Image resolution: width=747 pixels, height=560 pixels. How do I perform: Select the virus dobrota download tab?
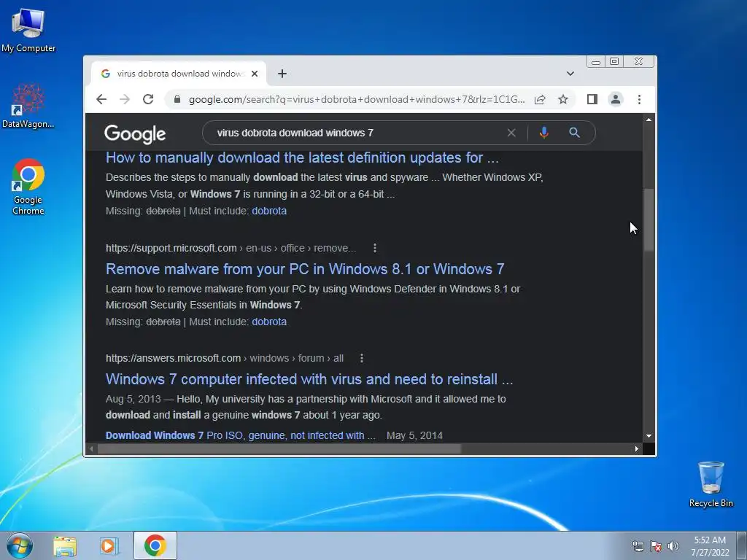(179, 74)
